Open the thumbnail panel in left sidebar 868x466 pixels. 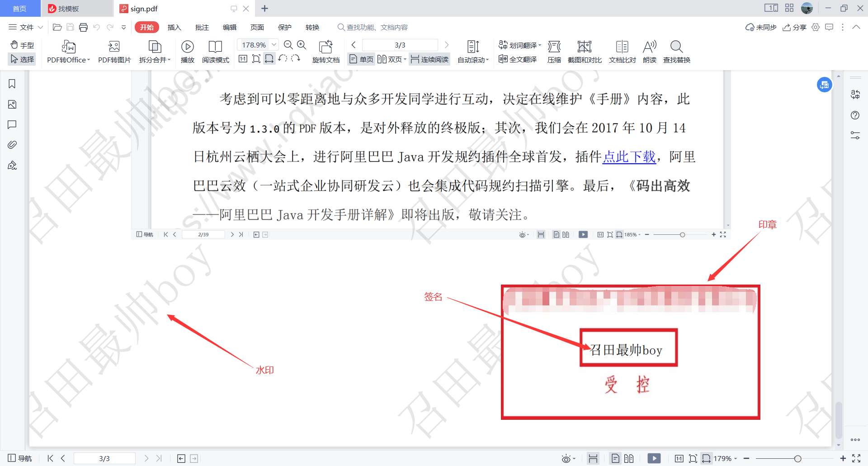coord(12,105)
